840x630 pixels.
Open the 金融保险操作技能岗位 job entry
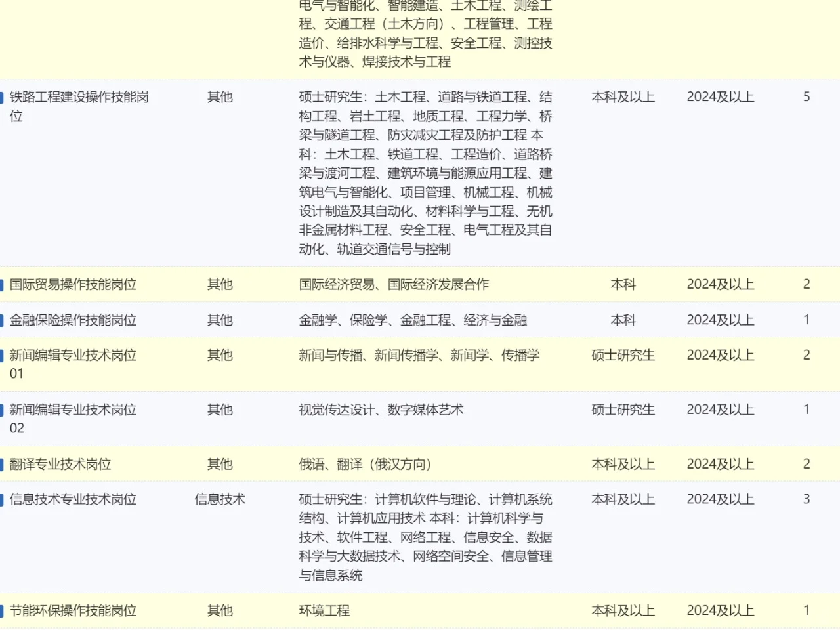tap(73, 320)
